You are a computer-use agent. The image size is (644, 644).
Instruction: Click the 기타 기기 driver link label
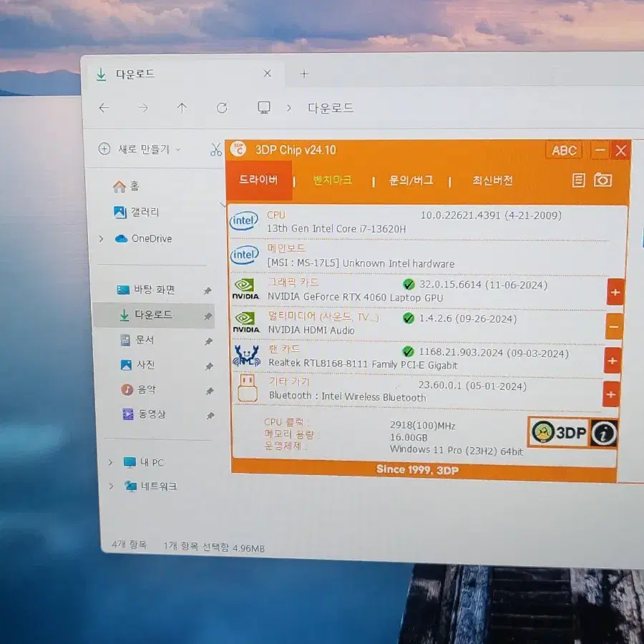(289, 381)
